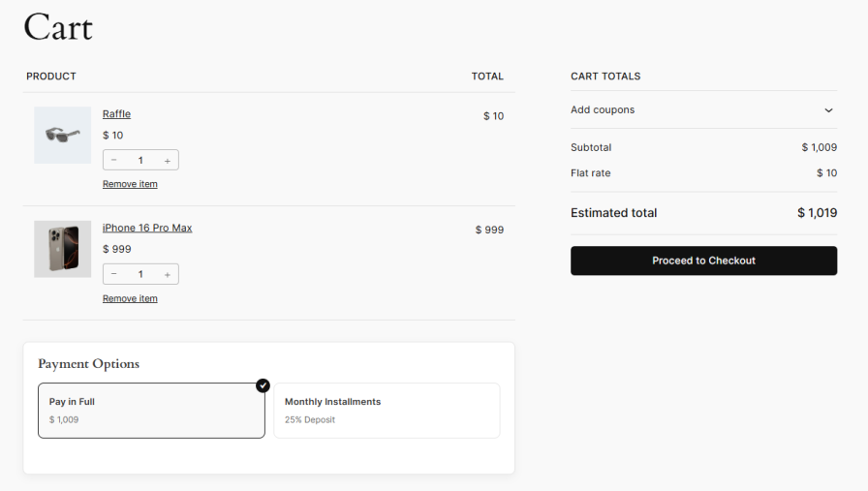Increase iPhone 16 Pro Max quantity

click(168, 275)
